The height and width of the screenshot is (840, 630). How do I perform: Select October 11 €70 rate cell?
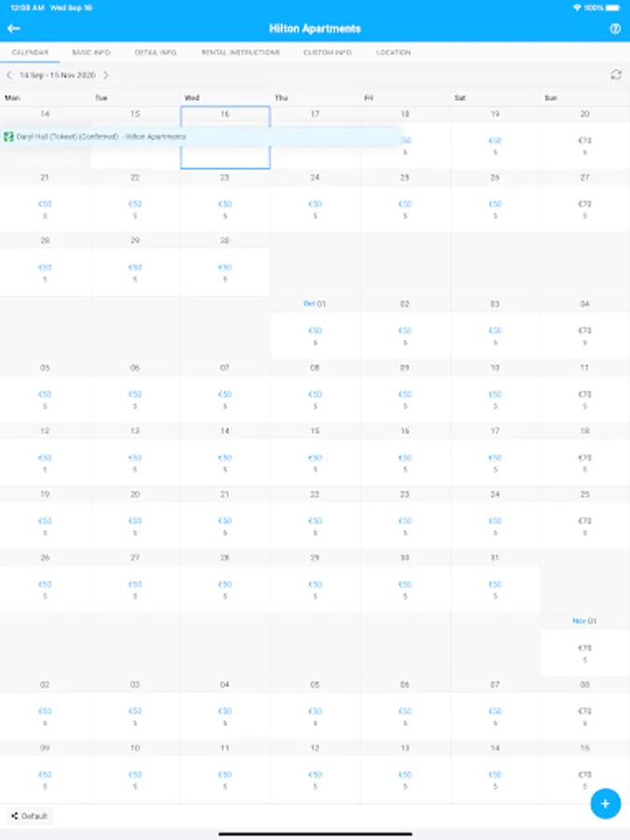585,399
